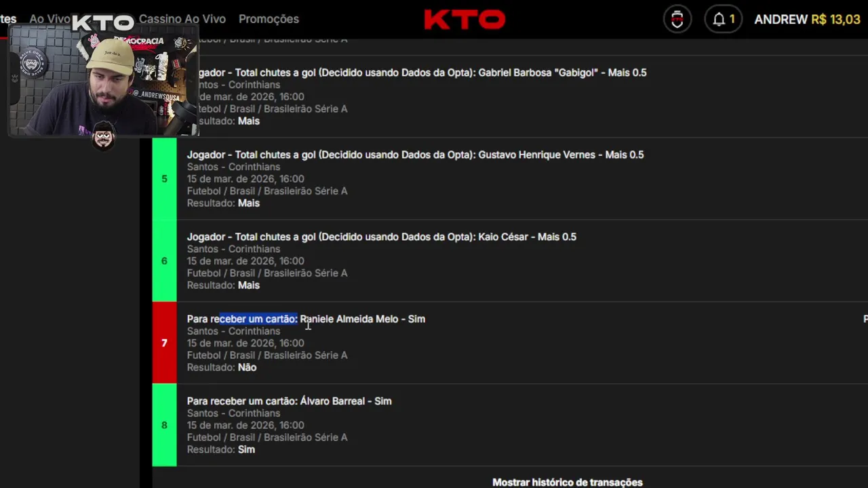
Task: Select red selection number 7 marker
Action: click(164, 343)
